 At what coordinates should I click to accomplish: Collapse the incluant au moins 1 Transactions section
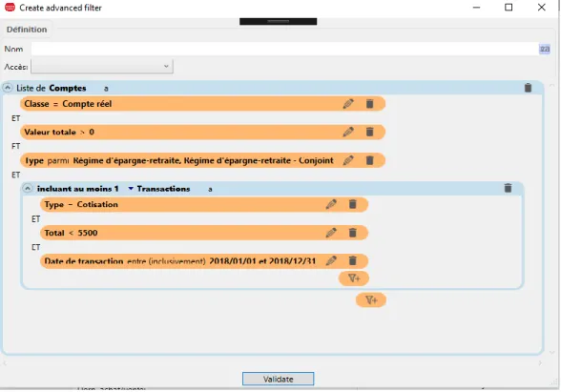(x=28, y=188)
